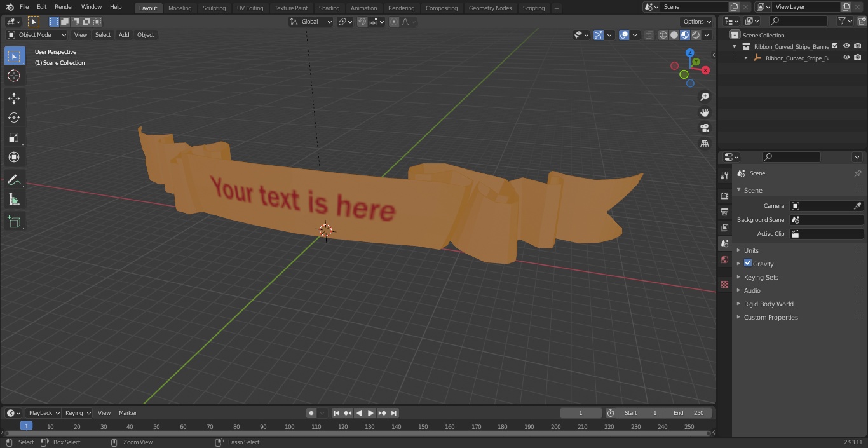Hide Ribbon_Curved_Stripe_B. object in viewport

click(846, 58)
